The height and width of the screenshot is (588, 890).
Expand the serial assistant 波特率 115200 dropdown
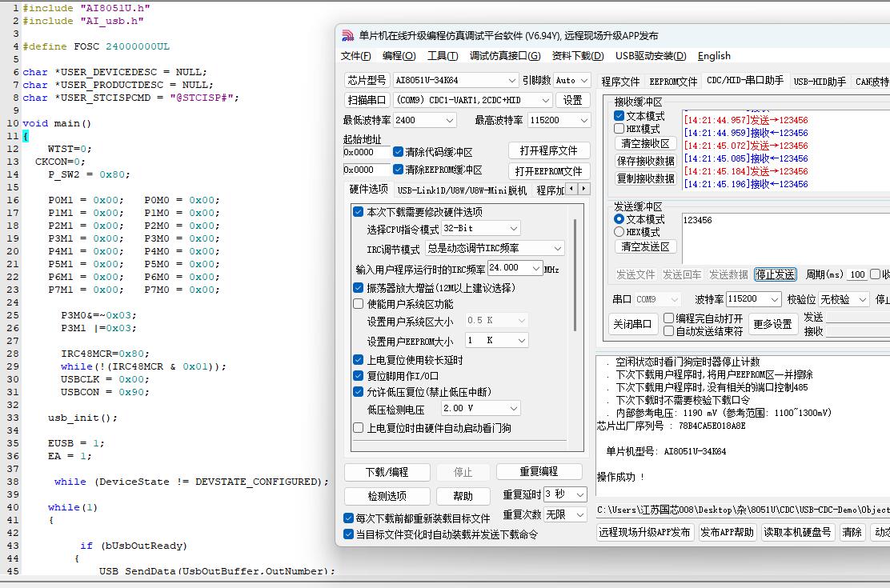pos(775,298)
